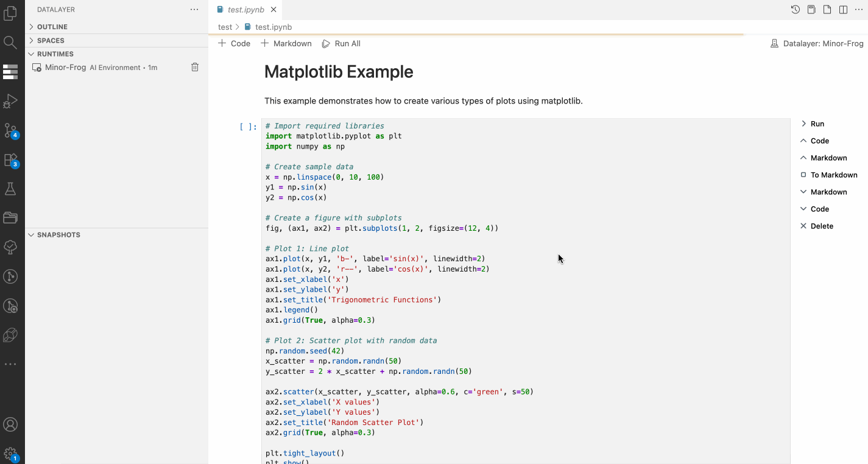
Task: Expand the SPACES section
Action: click(x=51, y=41)
